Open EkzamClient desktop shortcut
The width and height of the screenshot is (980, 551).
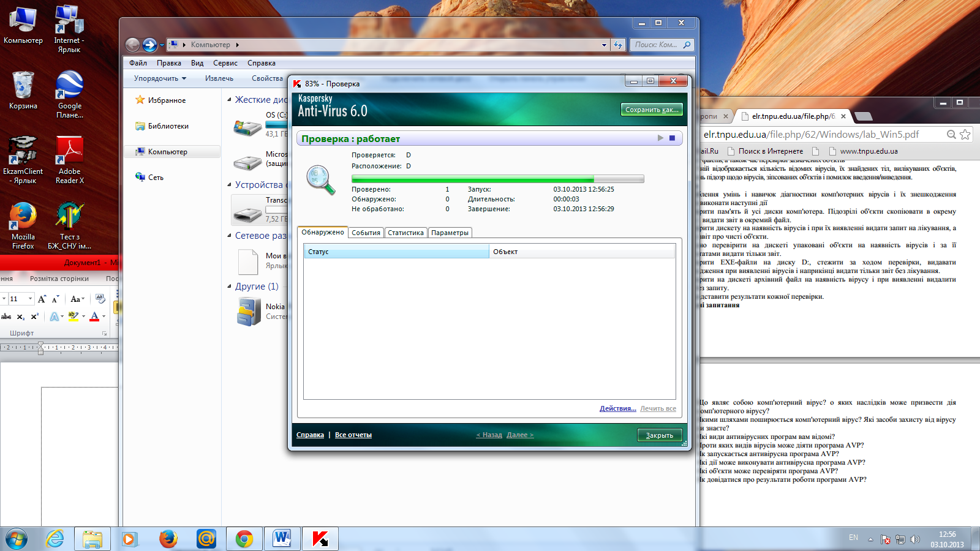23,160
